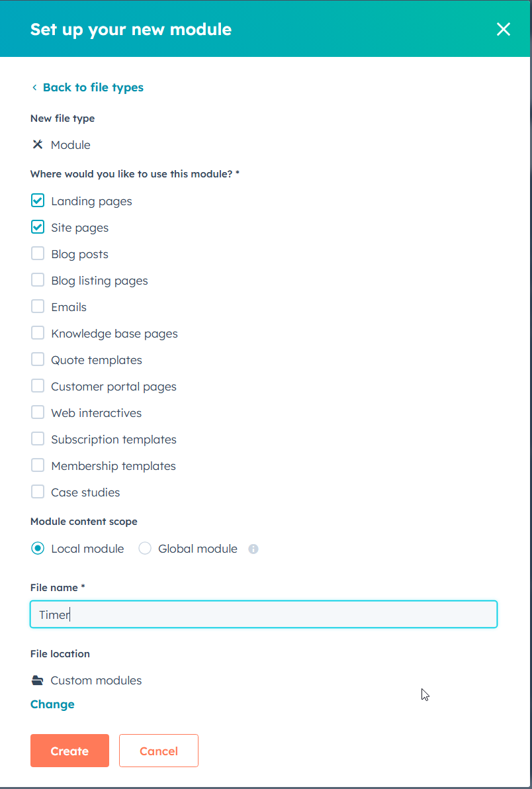
Task: Change the file location
Action: (x=52, y=704)
